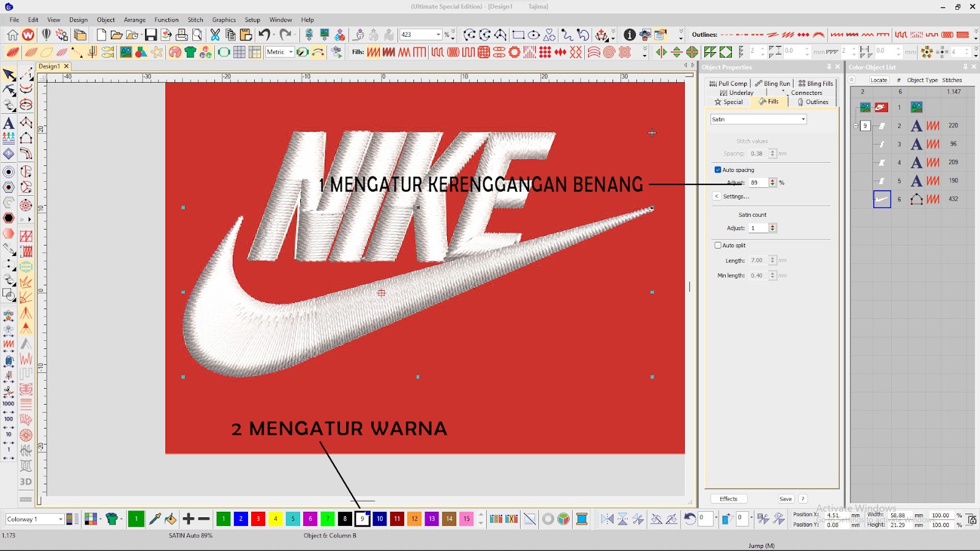The image size is (980, 551).
Task: Switch to the Pull Comp tab
Action: pyautogui.click(x=728, y=83)
